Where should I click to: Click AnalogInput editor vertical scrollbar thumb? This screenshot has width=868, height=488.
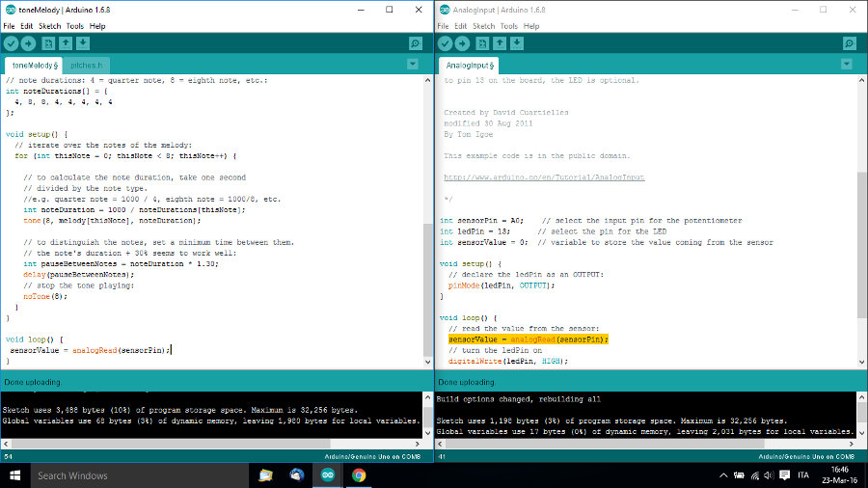click(x=862, y=245)
